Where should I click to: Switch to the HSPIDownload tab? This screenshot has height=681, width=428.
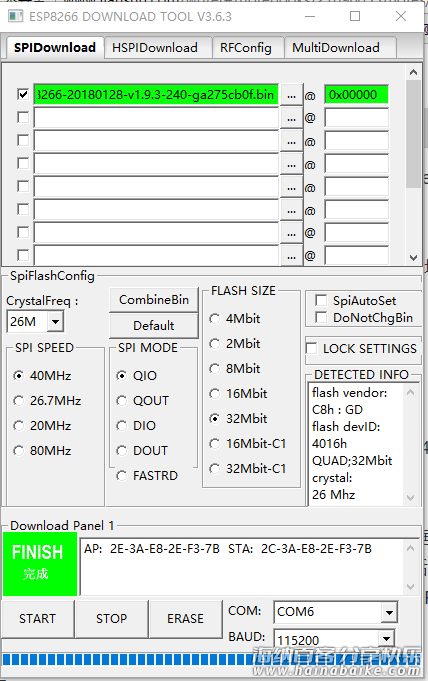coord(155,47)
